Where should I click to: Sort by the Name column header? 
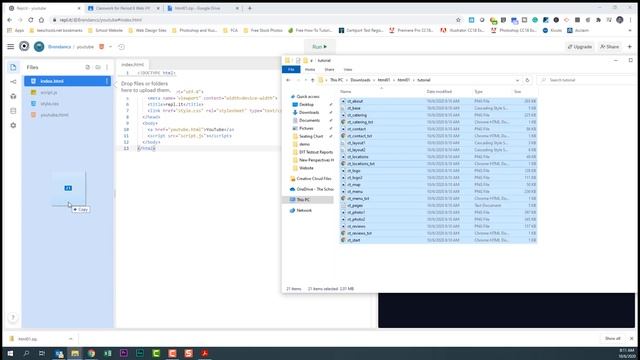[x=346, y=92]
